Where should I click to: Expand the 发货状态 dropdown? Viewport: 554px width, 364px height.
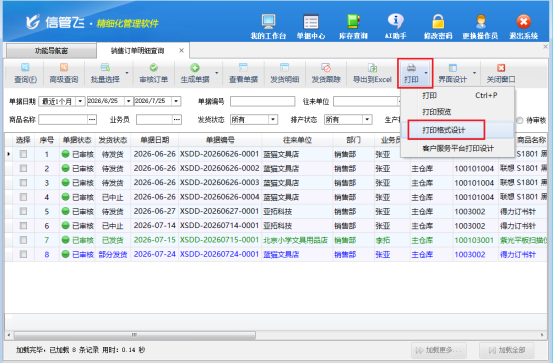tap(272, 120)
